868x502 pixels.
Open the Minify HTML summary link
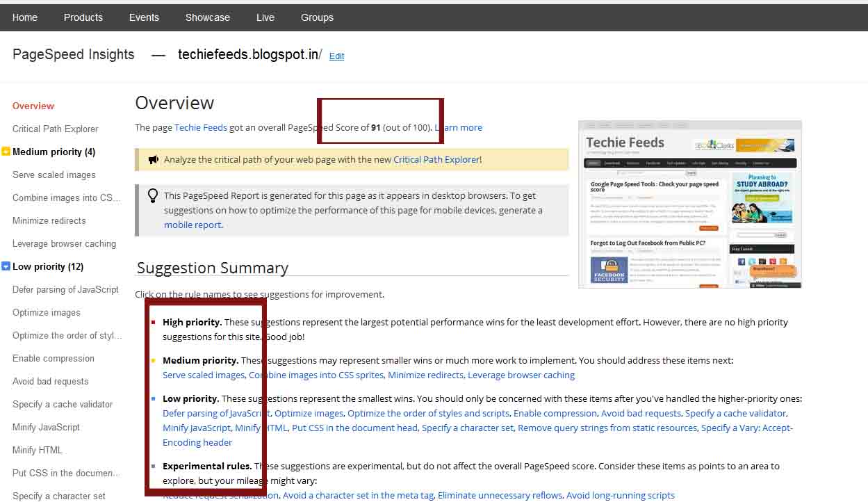(x=261, y=428)
